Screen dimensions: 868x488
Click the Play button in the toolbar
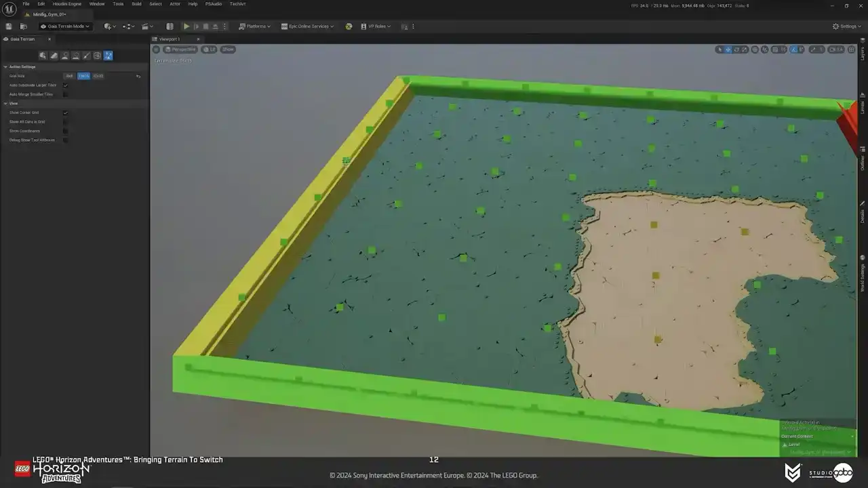click(x=186, y=26)
